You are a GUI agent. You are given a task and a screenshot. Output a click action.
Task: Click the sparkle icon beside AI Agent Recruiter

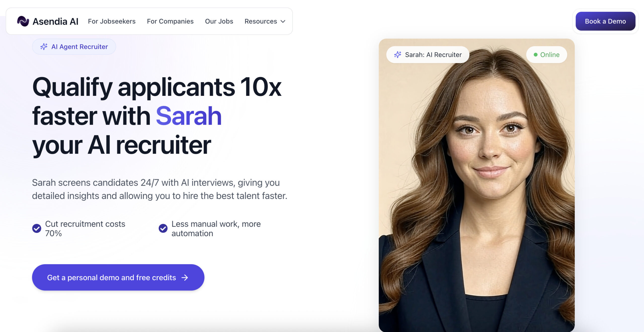click(44, 47)
